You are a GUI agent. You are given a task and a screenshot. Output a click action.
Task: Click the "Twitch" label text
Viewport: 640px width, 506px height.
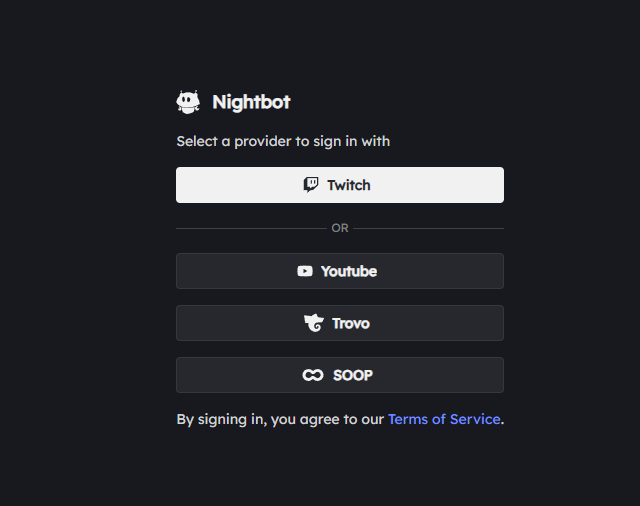click(x=349, y=185)
